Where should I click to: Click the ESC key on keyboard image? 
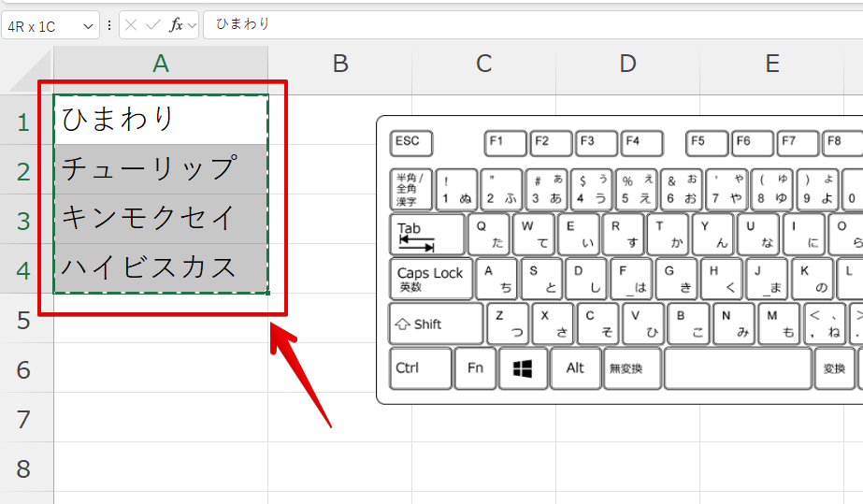pos(410,142)
